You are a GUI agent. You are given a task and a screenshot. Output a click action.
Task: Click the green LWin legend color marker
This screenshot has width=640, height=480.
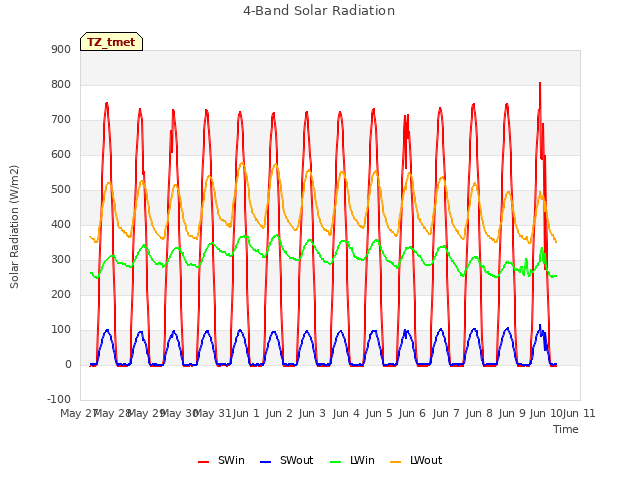pyautogui.click(x=335, y=462)
